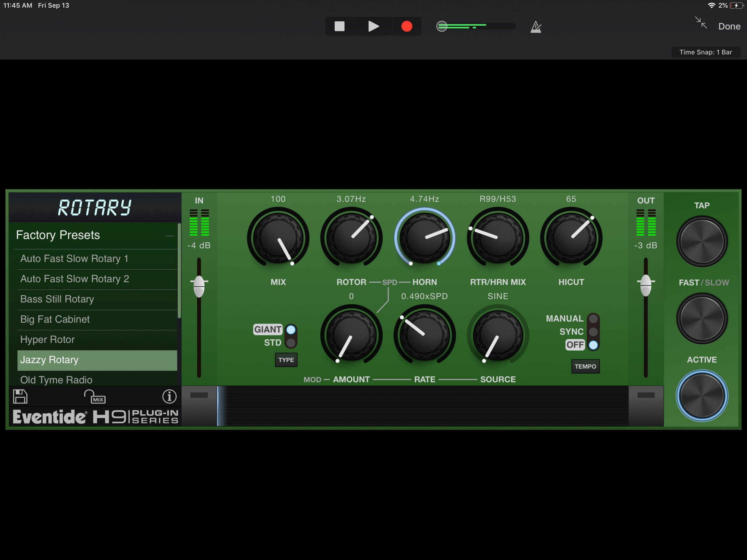The width and height of the screenshot is (747, 560).
Task: Click the 3.07Hz rotor value readout
Action: point(351,199)
